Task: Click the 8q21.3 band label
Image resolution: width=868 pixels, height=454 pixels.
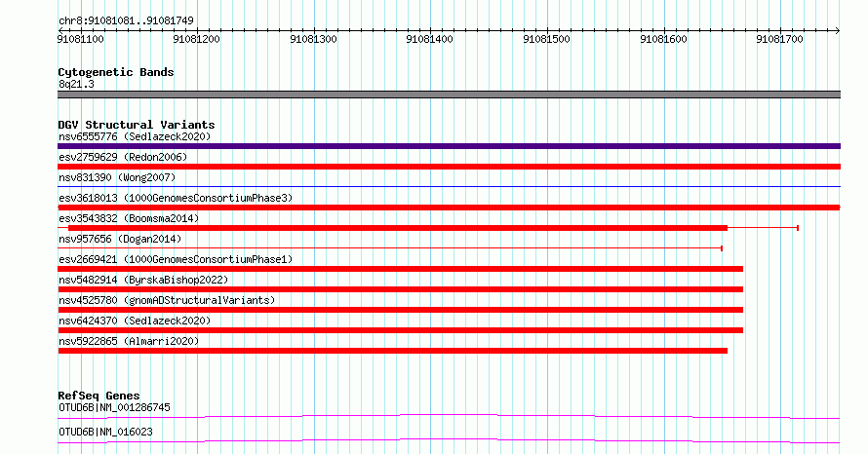Action: pos(76,84)
